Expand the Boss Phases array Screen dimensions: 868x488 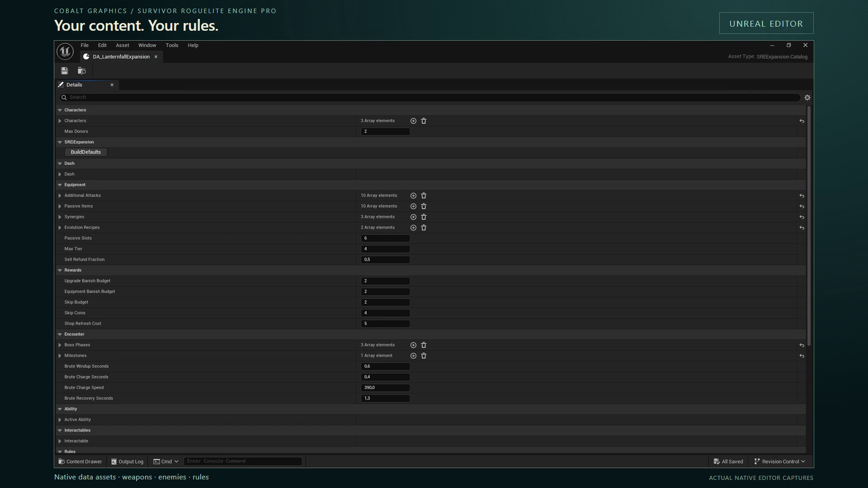(60, 345)
